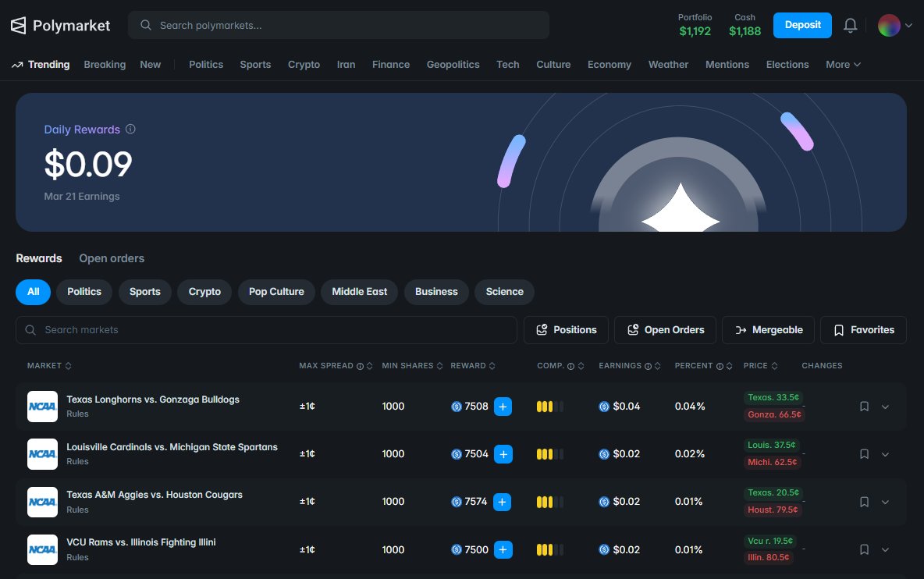The image size is (924, 579).
Task: Filter rewards by Pop Culture chip
Action: point(276,292)
